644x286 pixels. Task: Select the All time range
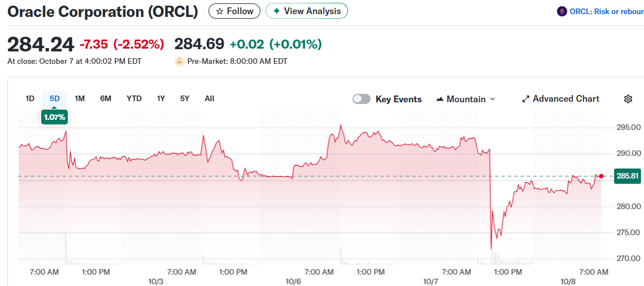[x=210, y=98]
